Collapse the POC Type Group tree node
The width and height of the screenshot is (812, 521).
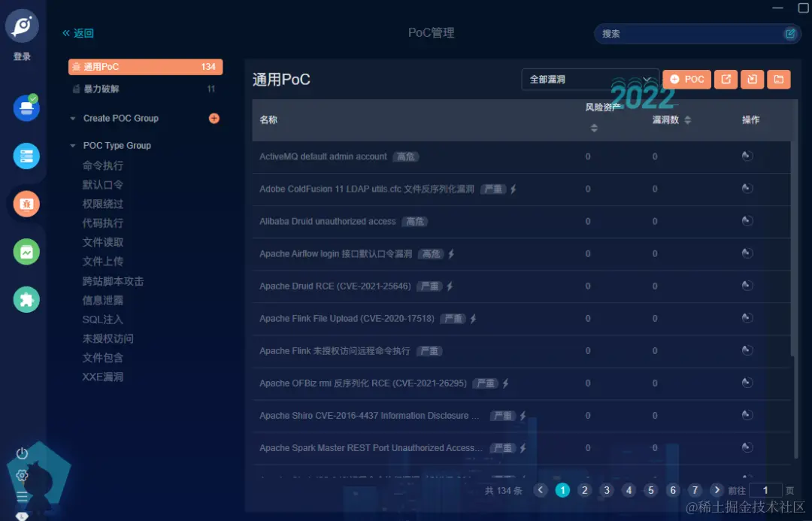(x=72, y=146)
